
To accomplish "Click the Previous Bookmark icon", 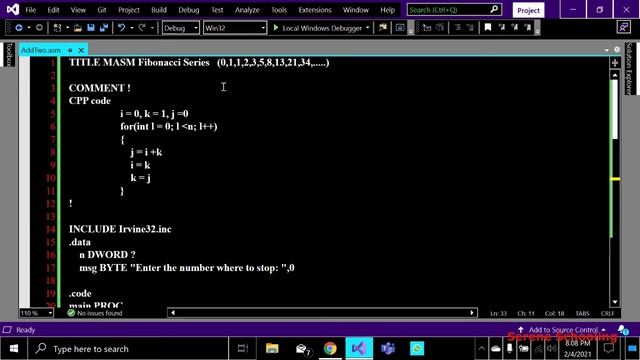I will (x=502, y=27).
